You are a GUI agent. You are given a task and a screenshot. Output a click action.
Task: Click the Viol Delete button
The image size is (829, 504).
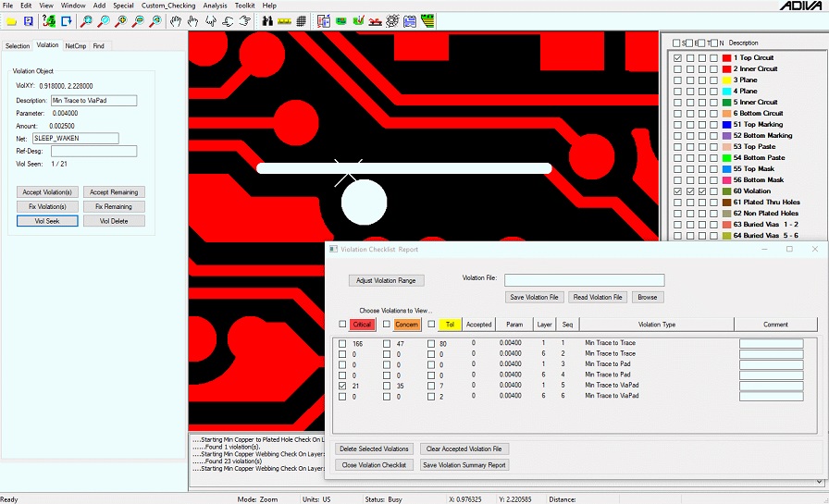(114, 221)
